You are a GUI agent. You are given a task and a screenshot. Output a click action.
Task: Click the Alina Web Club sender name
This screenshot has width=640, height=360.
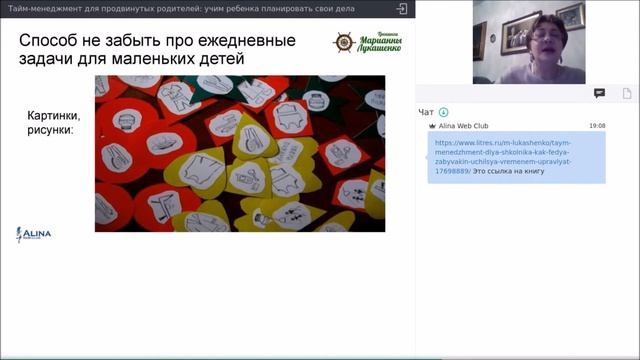(x=463, y=126)
